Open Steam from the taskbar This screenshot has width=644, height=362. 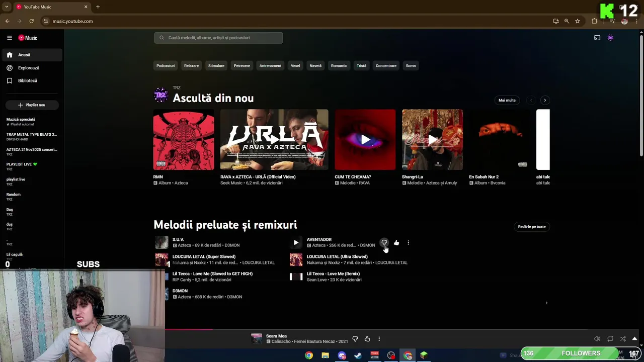pos(358,355)
